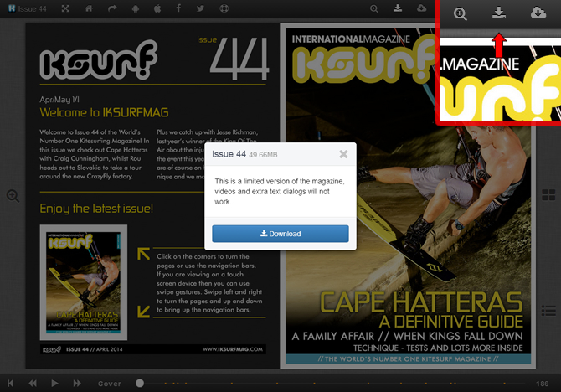Open the contents list icon on the right edge

(548, 311)
